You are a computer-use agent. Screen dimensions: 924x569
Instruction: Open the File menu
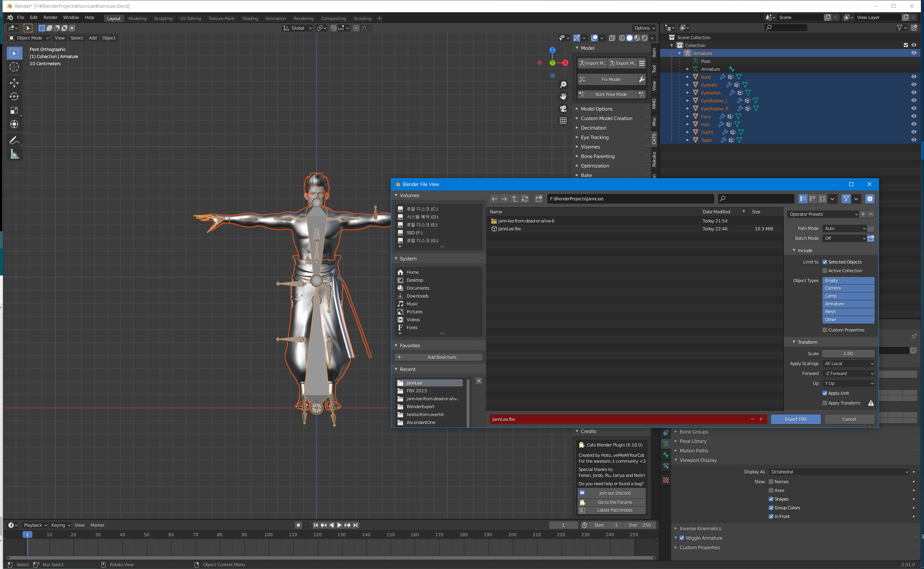(21, 17)
